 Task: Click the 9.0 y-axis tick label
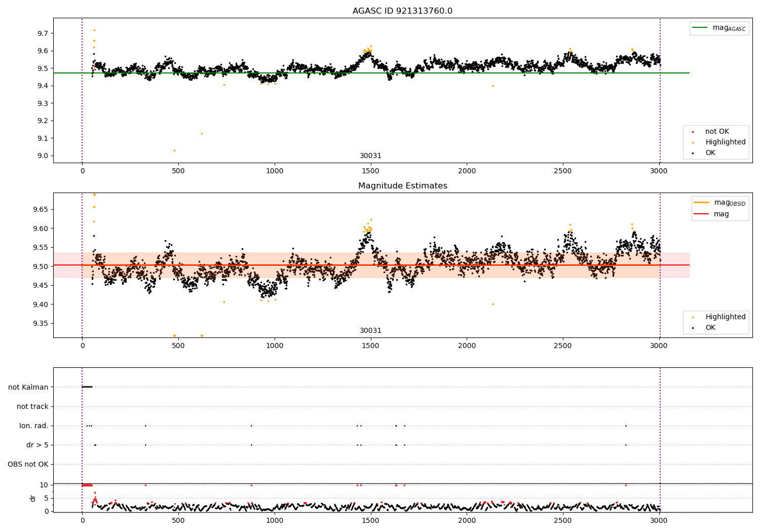pos(44,156)
